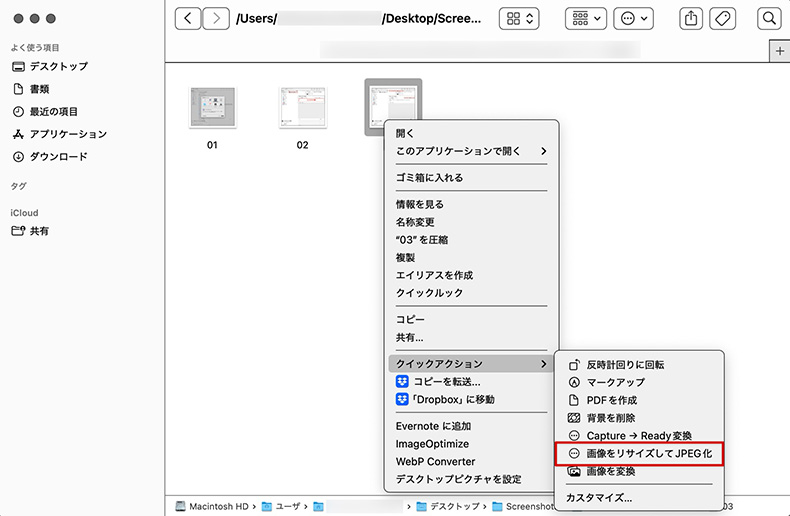Click ユーザ in the path bar

point(281,506)
